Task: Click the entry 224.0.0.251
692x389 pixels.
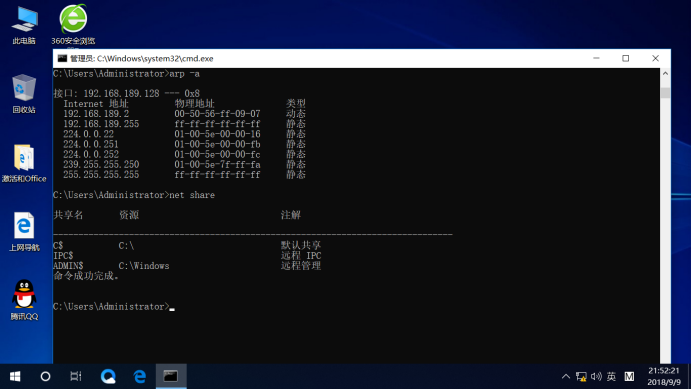Action: click(x=91, y=144)
